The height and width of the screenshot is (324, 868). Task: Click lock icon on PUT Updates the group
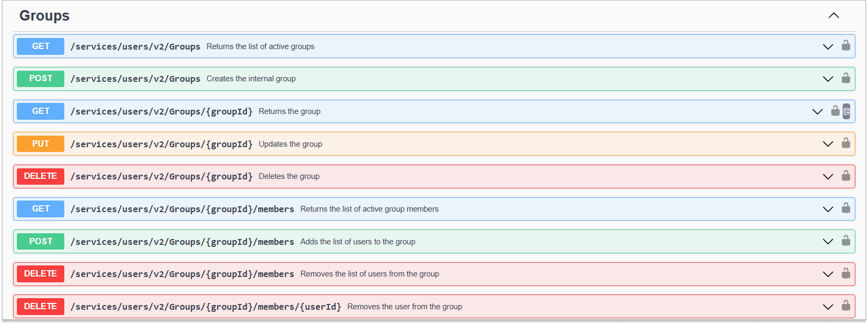point(845,144)
